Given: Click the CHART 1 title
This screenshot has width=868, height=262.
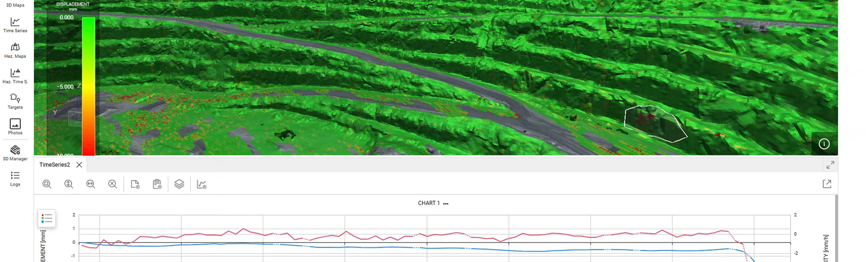Looking at the screenshot, I should 429,203.
